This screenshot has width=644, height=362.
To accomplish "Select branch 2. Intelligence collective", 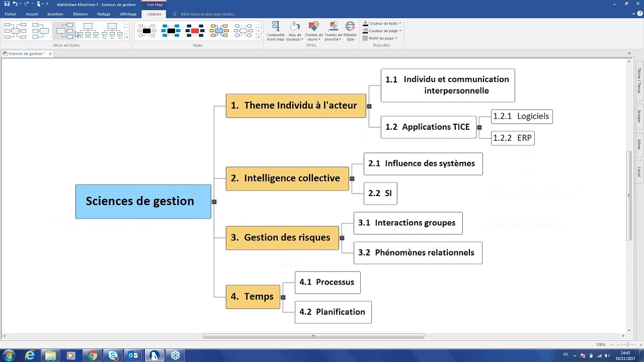I will pos(287,178).
